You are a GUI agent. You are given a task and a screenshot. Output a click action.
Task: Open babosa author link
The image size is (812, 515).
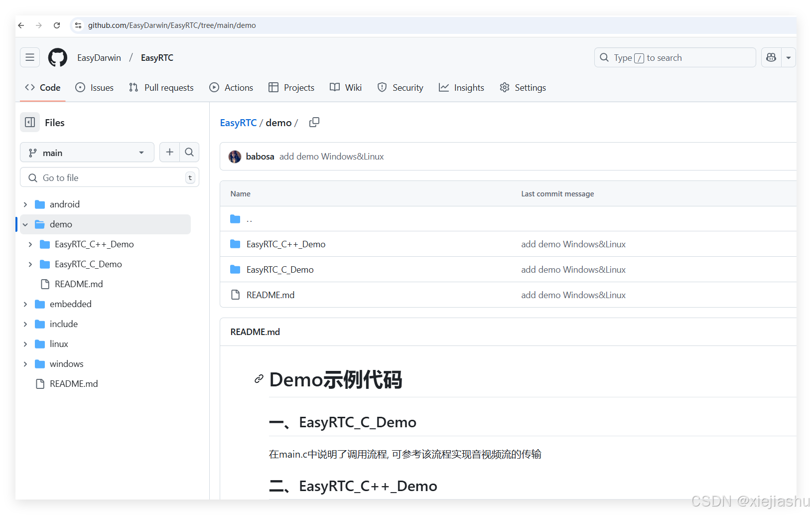(260, 157)
